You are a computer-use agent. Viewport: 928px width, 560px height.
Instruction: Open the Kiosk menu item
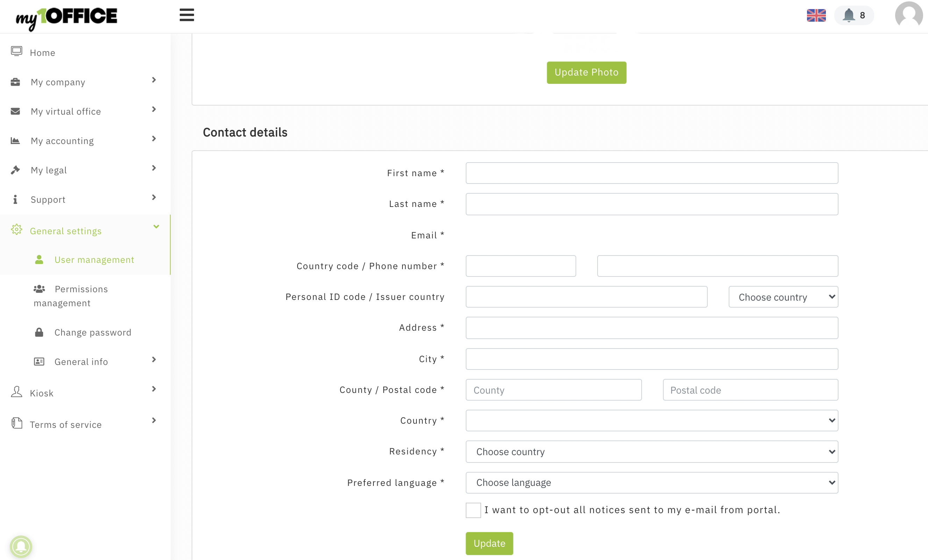click(42, 393)
